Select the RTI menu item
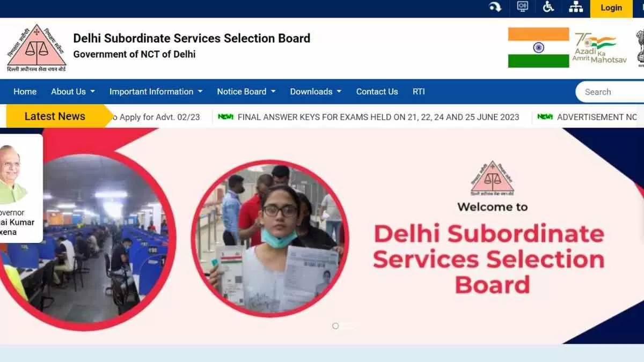 [x=419, y=92]
